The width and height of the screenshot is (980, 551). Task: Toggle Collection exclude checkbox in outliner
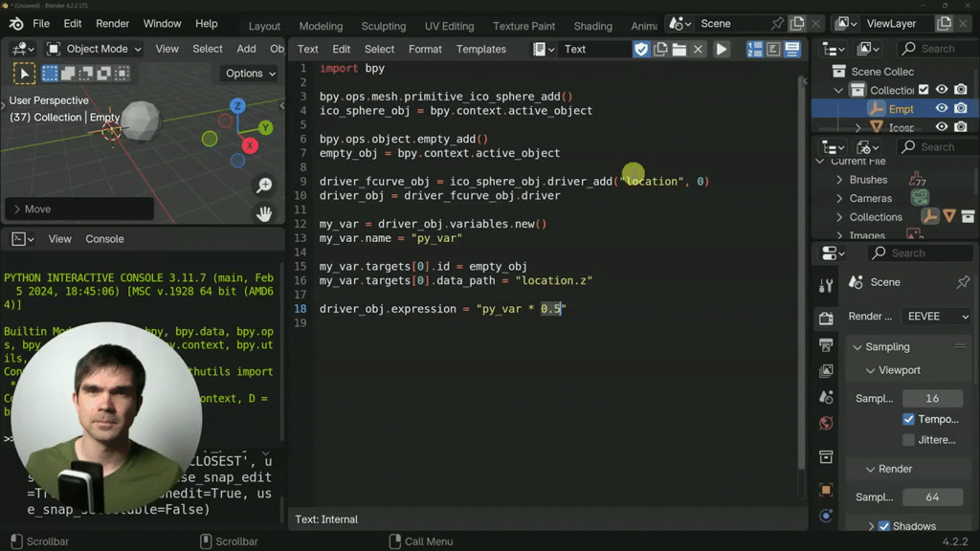tap(924, 90)
